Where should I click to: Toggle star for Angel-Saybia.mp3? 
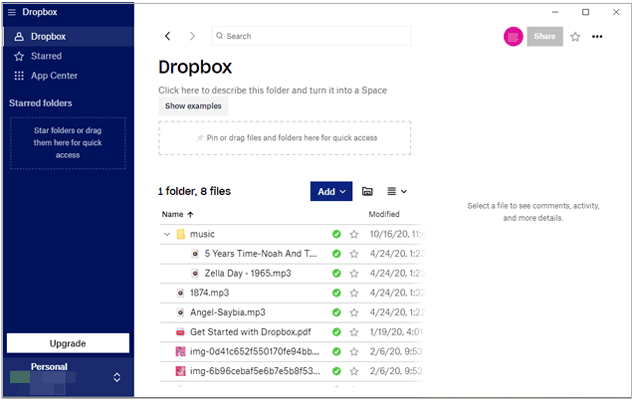coord(354,313)
